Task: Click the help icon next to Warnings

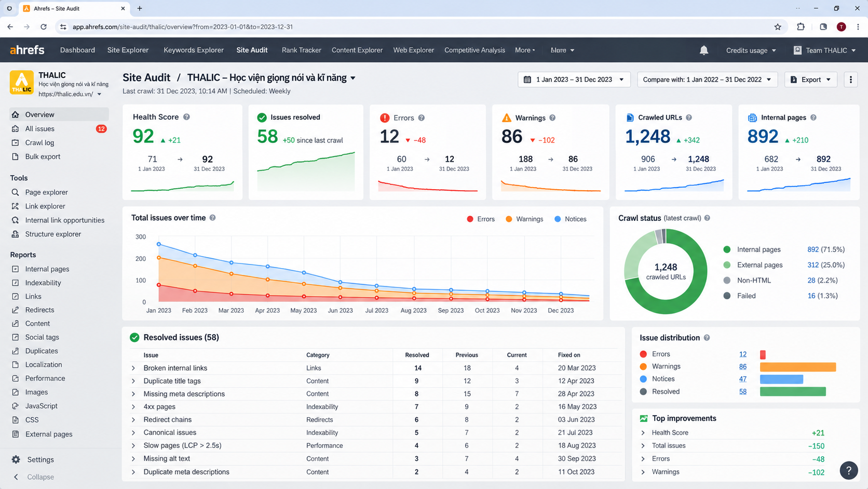Action: [552, 118]
